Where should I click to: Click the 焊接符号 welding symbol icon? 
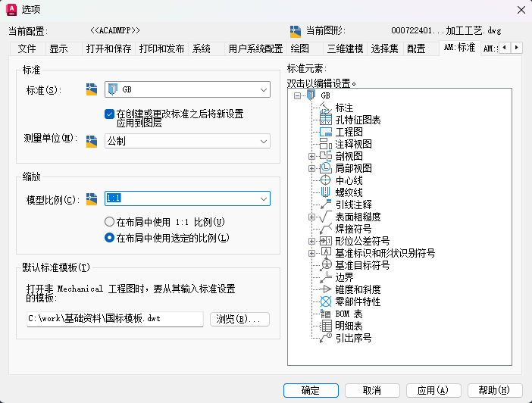(x=326, y=229)
